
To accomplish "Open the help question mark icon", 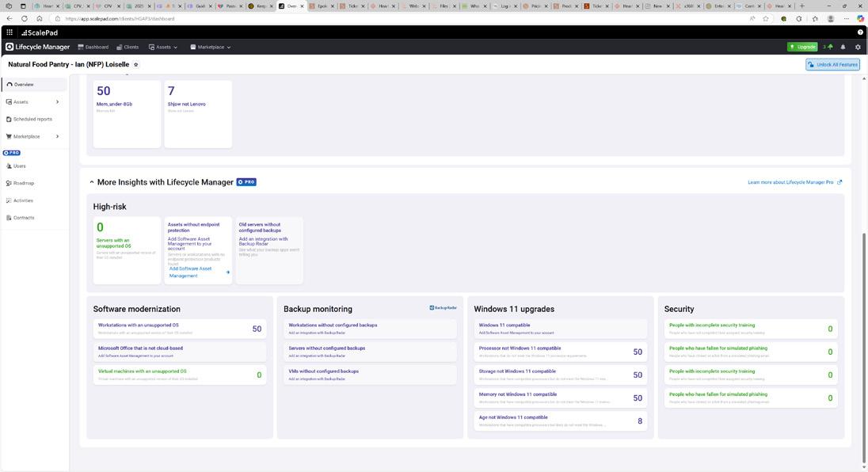I will tap(860, 32).
